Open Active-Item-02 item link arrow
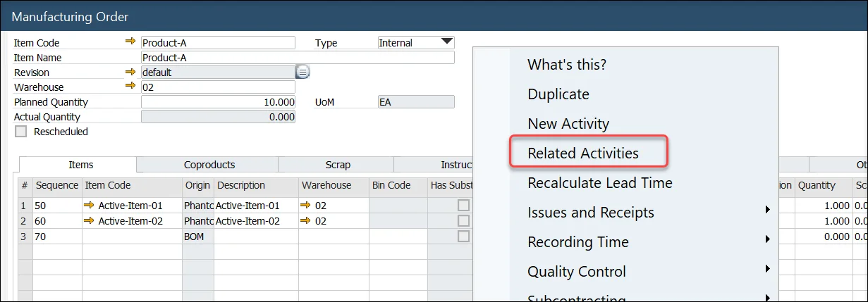This screenshot has width=868, height=302. (89, 221)
